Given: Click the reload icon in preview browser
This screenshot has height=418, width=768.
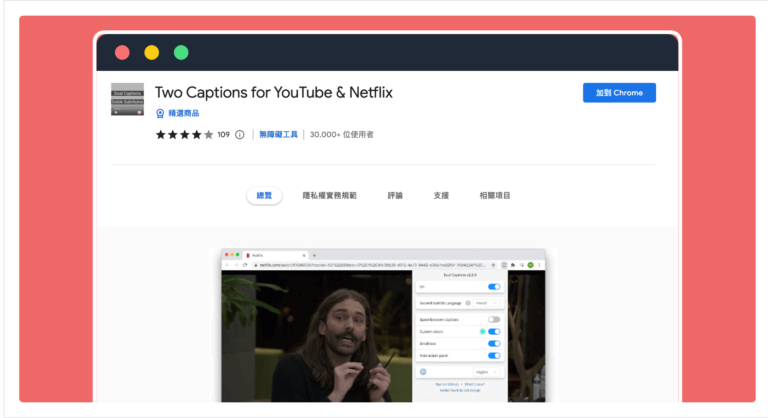Looking at the screenshot, I should tap(245, 265).
